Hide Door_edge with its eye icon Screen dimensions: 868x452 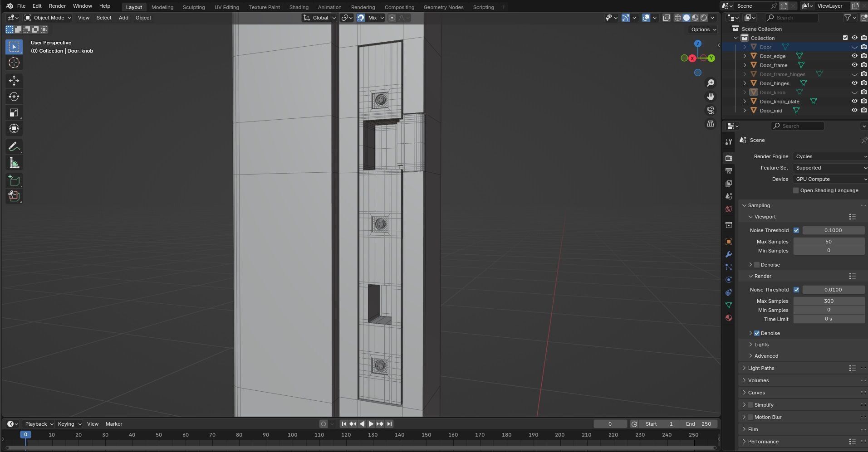[854, 56]
